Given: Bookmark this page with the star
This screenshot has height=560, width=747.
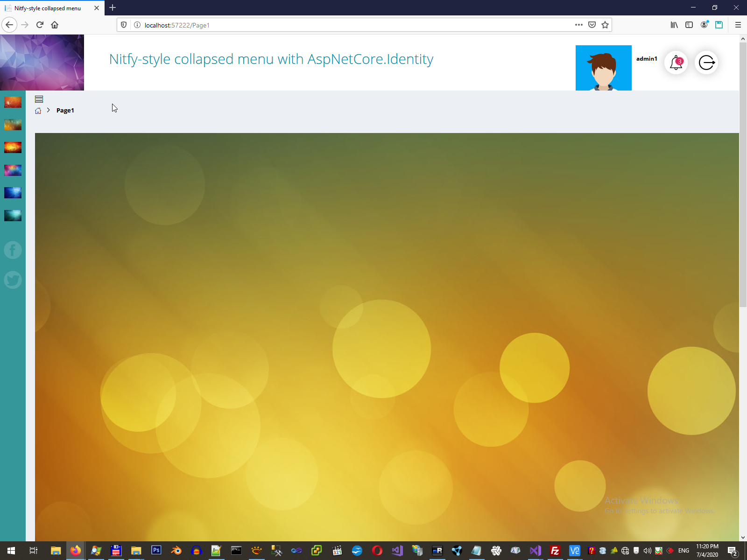Looking at the screenshot, I should [605, 25].
